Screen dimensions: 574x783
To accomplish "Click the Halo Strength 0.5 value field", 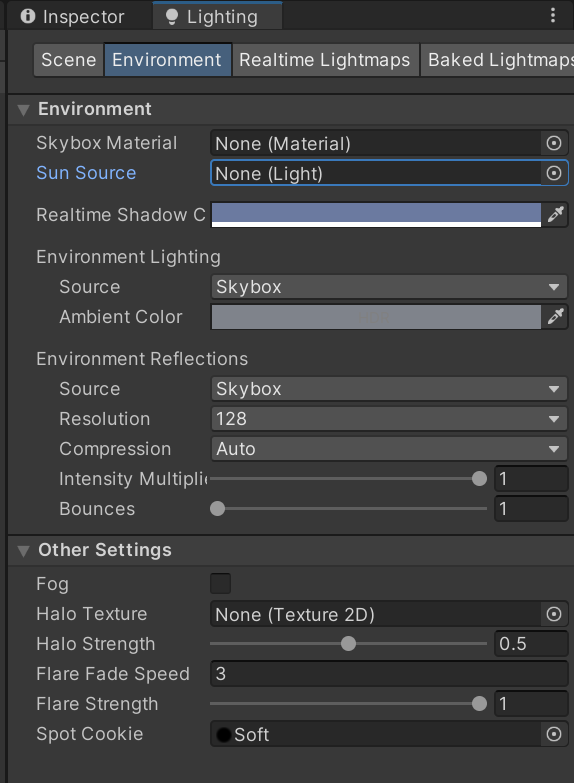I will (531, 644).
